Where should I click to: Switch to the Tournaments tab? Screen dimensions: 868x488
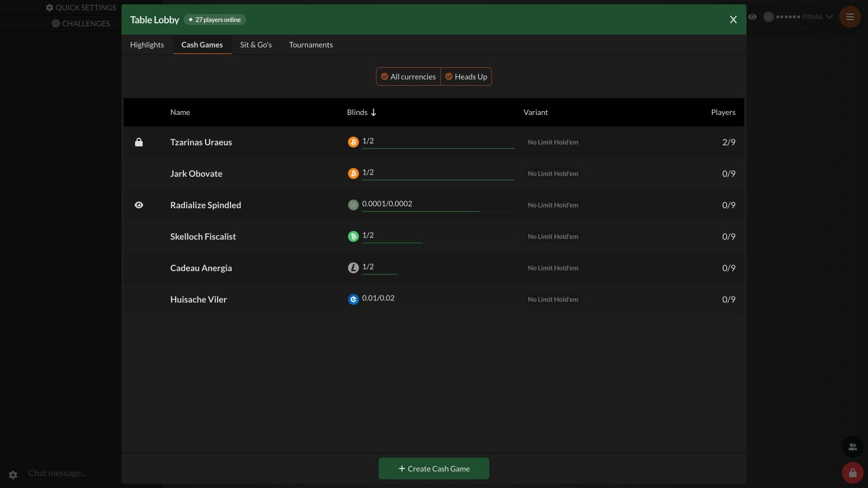click(311, 44)
